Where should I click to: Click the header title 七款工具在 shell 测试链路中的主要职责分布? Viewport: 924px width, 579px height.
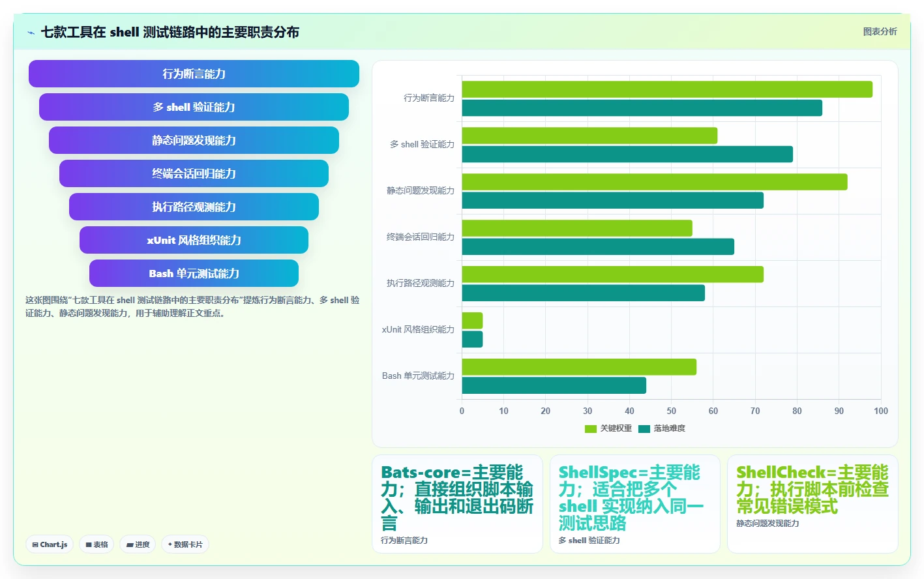[x=170, y=32]
